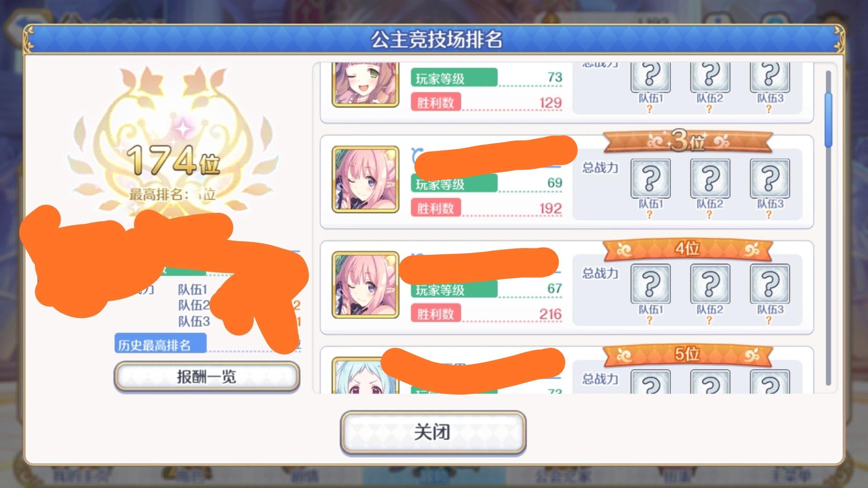The image size is (868, 488).
Task: Tap the top brown-haired player avatar
Action: 365,85
